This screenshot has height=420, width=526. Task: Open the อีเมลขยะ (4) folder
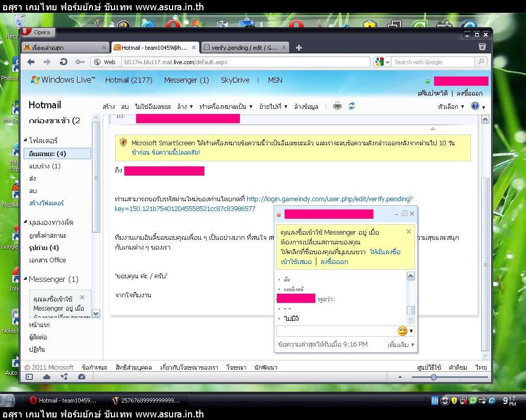pos(57,154)
